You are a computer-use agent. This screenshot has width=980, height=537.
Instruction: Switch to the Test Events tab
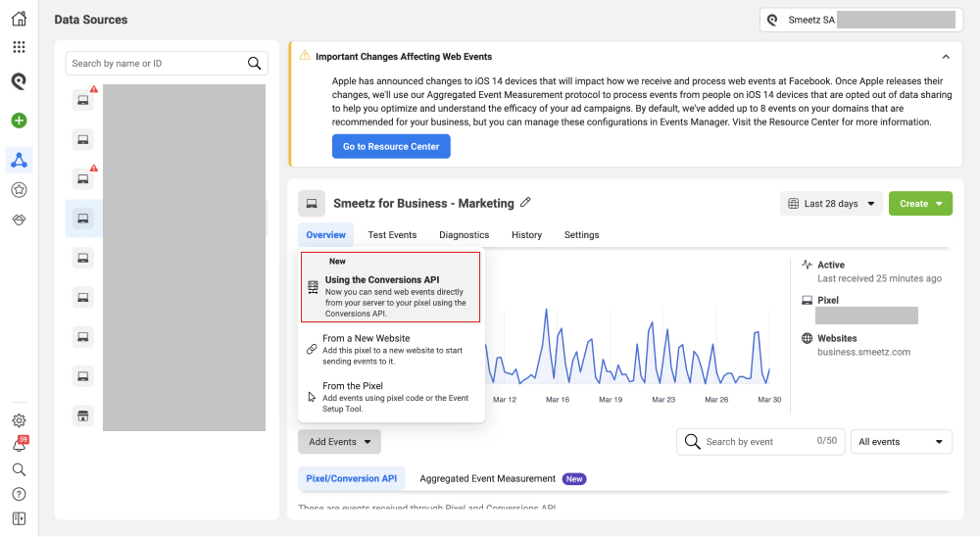tap(392, 235)
